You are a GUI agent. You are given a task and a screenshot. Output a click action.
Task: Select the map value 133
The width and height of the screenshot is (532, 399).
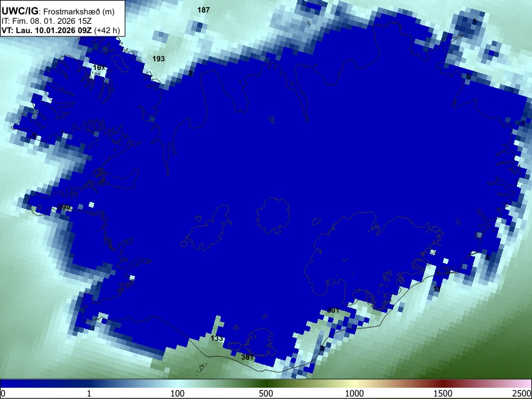click(217, 338)
